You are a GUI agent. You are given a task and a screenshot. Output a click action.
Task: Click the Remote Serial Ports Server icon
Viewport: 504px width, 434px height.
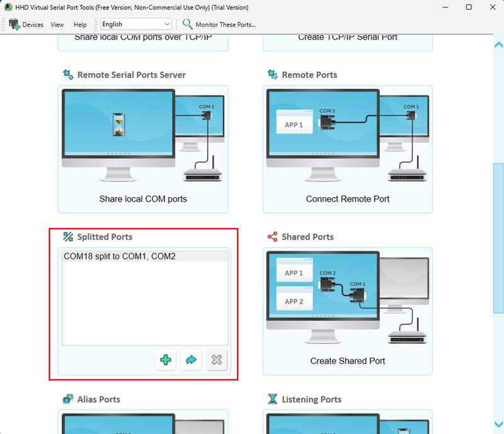pyautogui.click(x=68, y=74)
